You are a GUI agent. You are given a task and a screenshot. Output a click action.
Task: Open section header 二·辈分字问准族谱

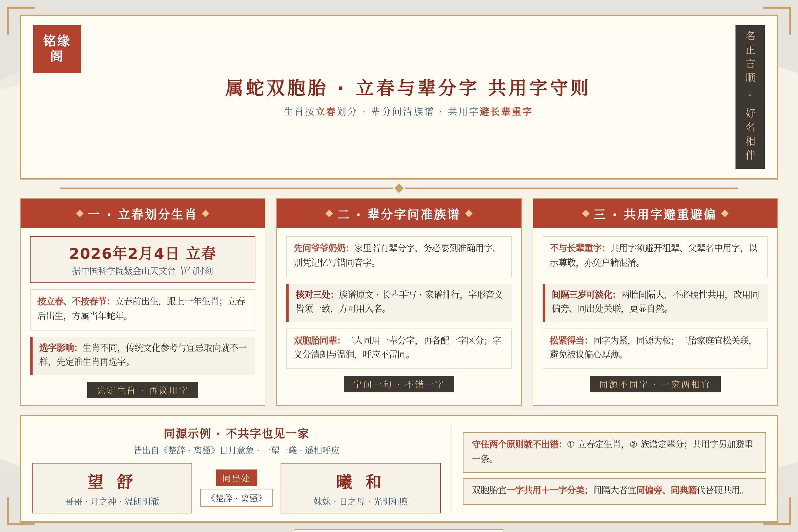(x=399, y=213)
